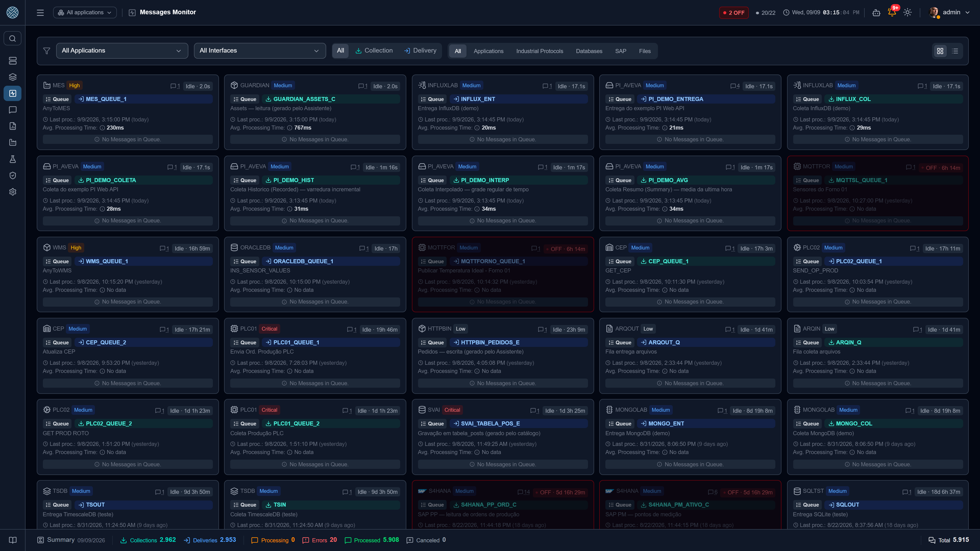Expand the All Interfaces filter combo box
Image resolution: width=980 pixels, height=551 pixels.
pyautogui.click(x=260, y=51)
